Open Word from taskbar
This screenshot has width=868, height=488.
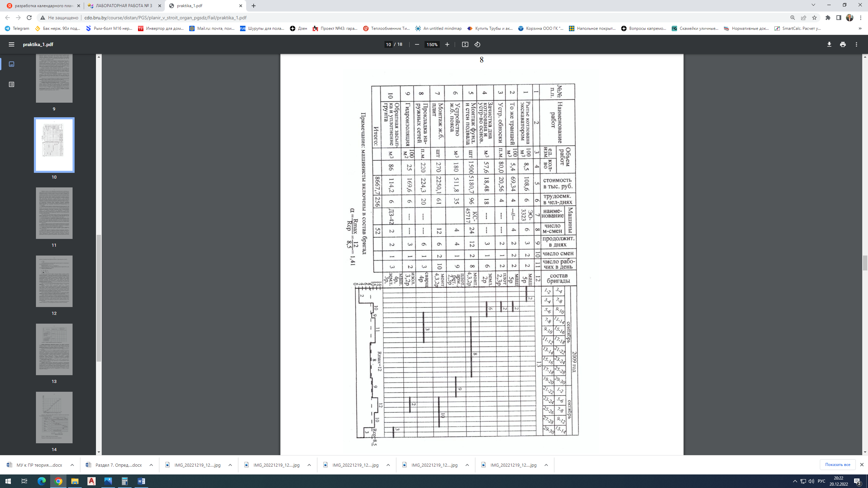[141, 481]
